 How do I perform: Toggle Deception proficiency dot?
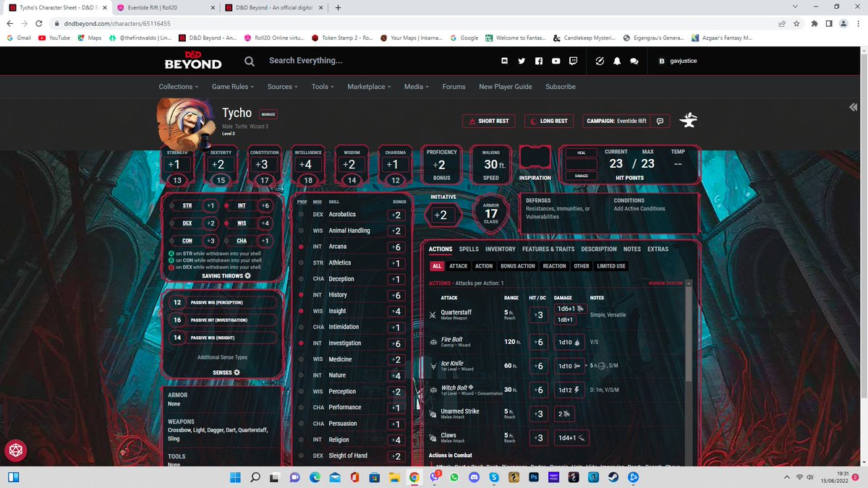(x=302, y=279)
